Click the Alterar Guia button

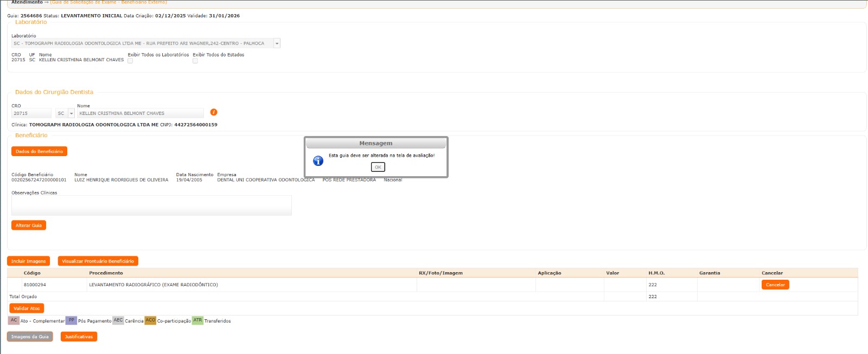tap(29, 226)
